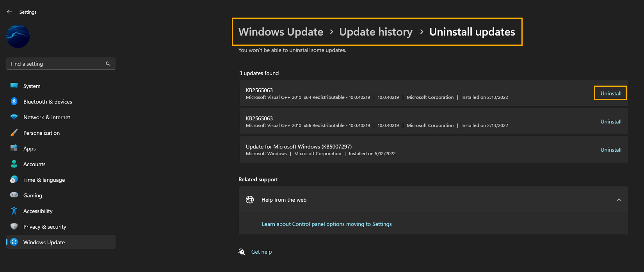Click the Windows Update sync icon
Viewport: 644px width, 272px height.
click(x=14, y=242)
